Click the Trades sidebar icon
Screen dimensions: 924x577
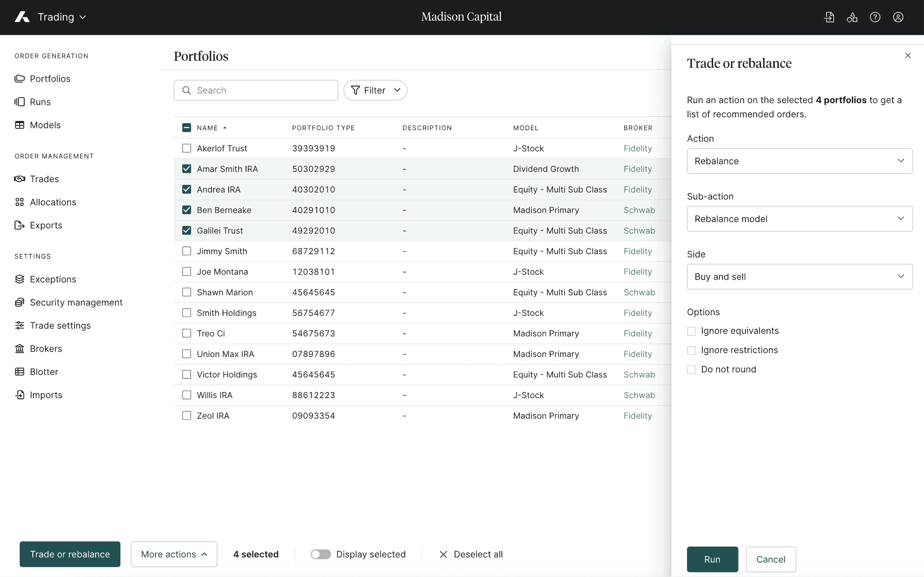tap(19, 179)
